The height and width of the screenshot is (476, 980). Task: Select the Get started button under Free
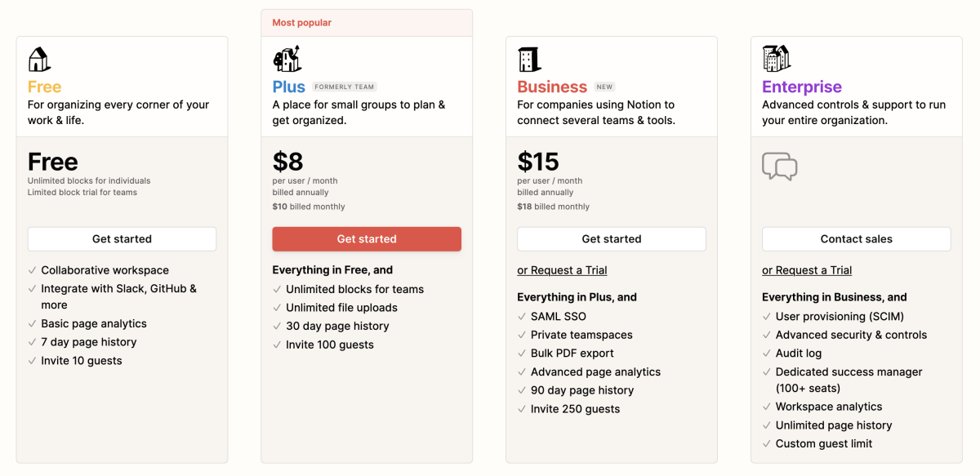[122, 239]
